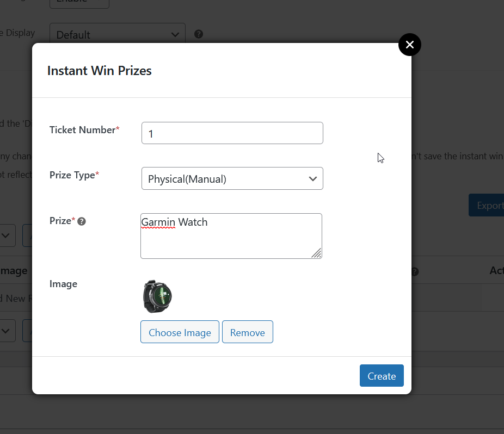Open the dimmed dropdown below the table
The image size is (504, 434).
tap(7, 331)
